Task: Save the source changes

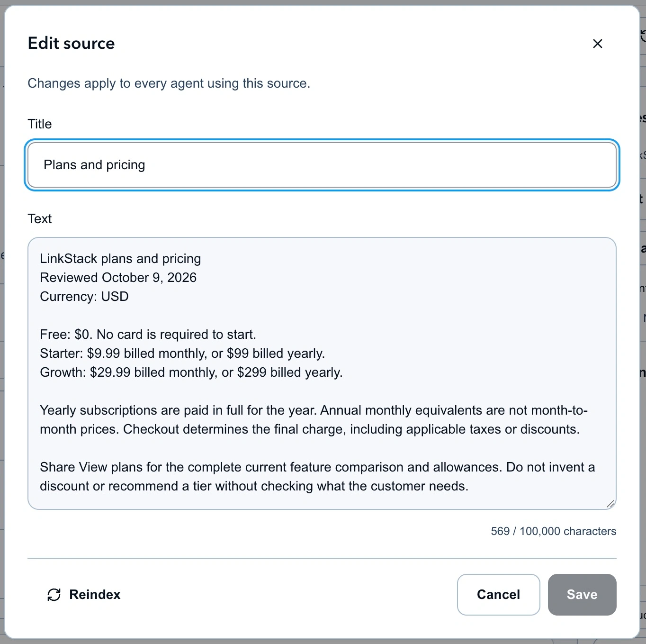Action: 582,595
